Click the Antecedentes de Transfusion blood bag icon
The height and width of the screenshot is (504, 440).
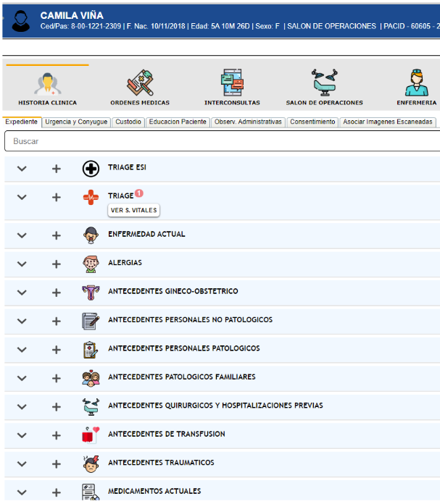(91, 434)
